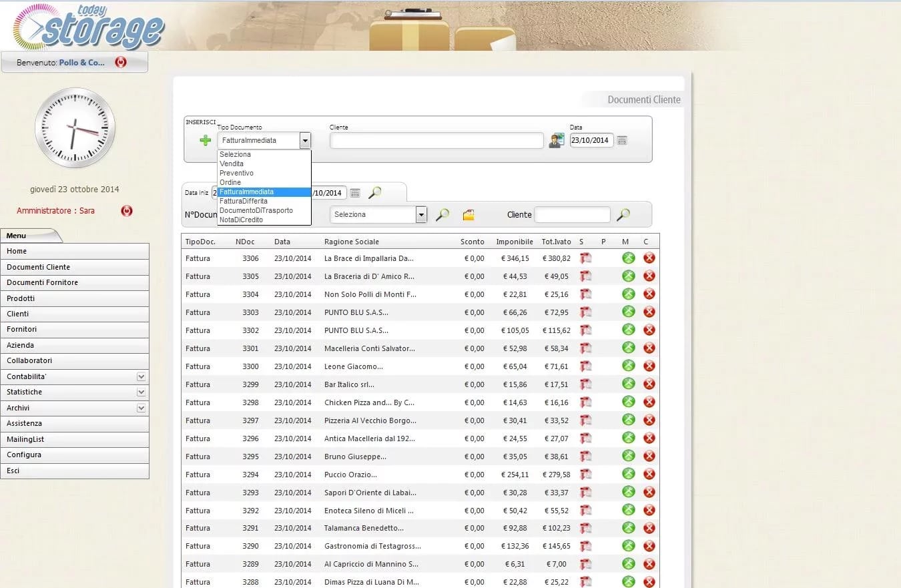Open PDF icon for Bar Italico invoice 3299
901x588 pixels.
coord(585,384)
